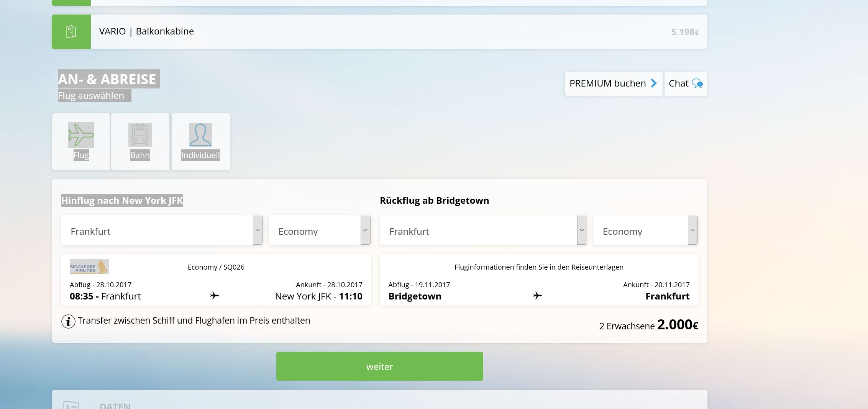Image resolution: width=868 pixels, height=409 pixels.
Task: Click the green cabin door icon
Action: pyautogui.click(x=71, y=32)
